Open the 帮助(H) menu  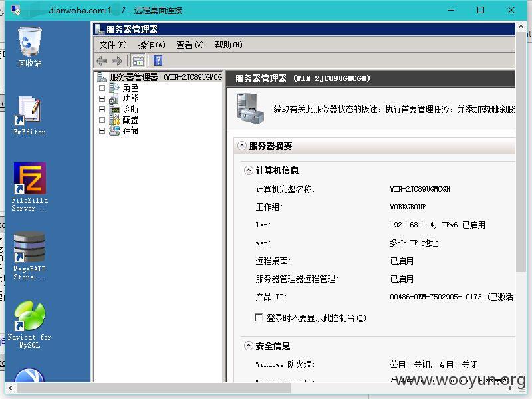coord(229,45)
